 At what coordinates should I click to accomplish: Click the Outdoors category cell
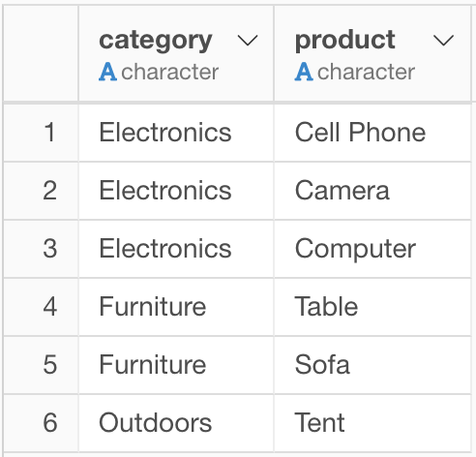[176, 423]
